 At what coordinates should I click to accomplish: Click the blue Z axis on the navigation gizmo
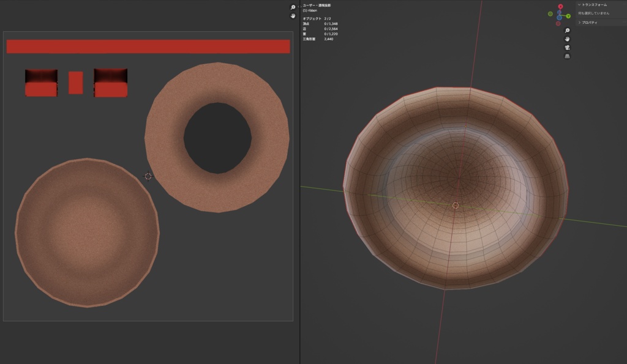(560, 12)
